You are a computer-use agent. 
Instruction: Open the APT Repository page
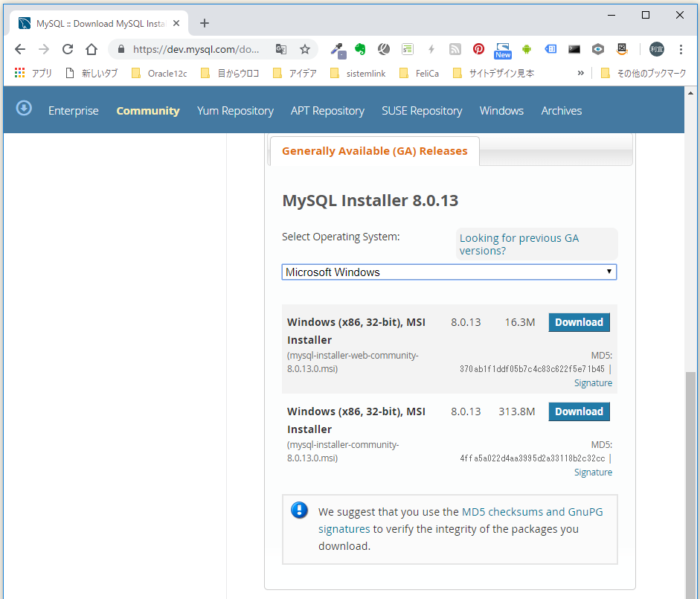coord(327,110)
